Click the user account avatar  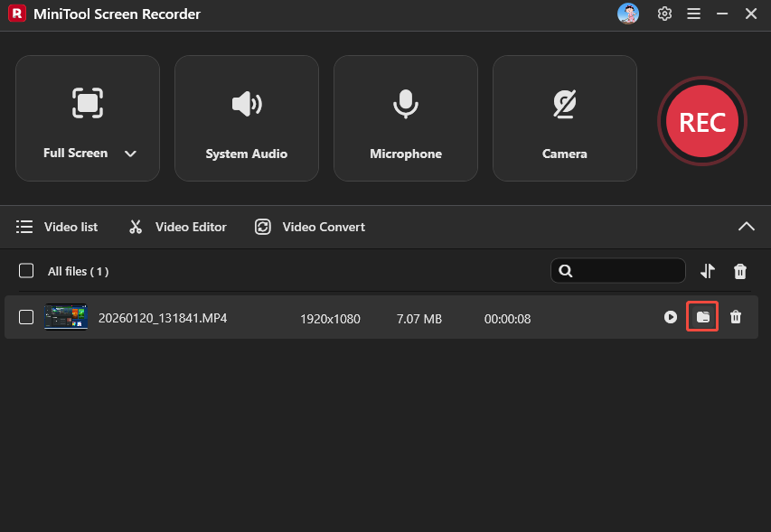[628, 14]
